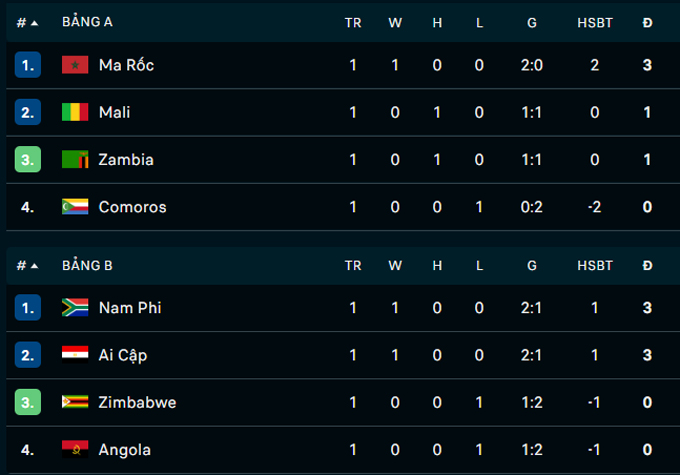Screen dimensions: 680x475
Task: Click the Bảng A group header
Action: tap(87, 22)
